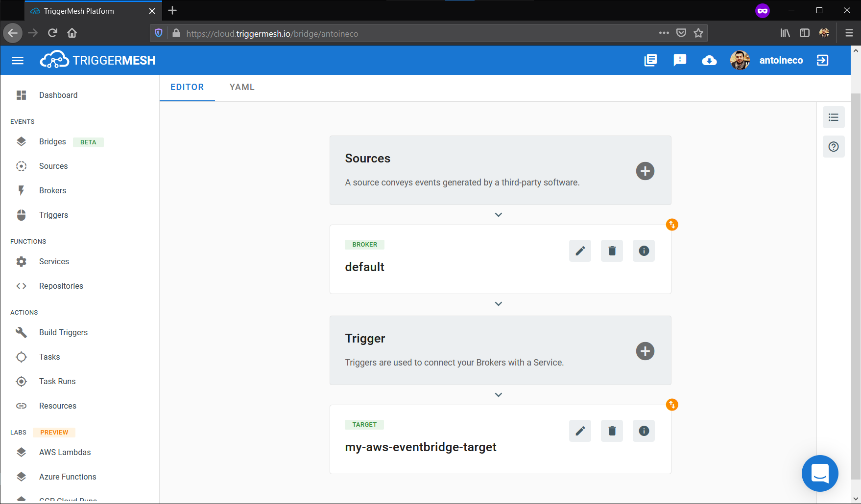Click the logout icon in header

[x=822, y=60]
